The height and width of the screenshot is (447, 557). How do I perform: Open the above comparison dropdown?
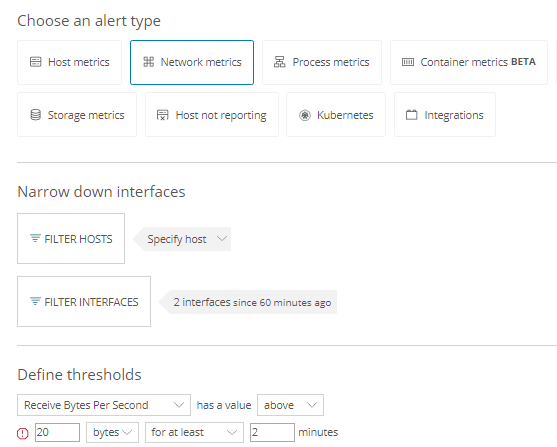[290, 405]
